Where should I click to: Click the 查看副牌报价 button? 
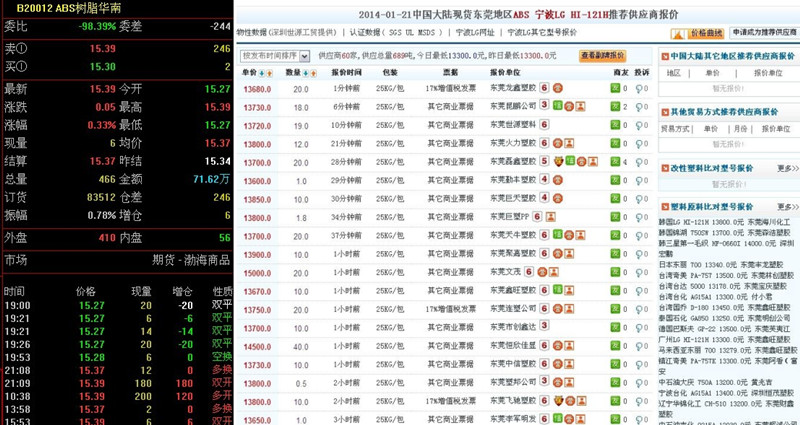coord(603,56)
